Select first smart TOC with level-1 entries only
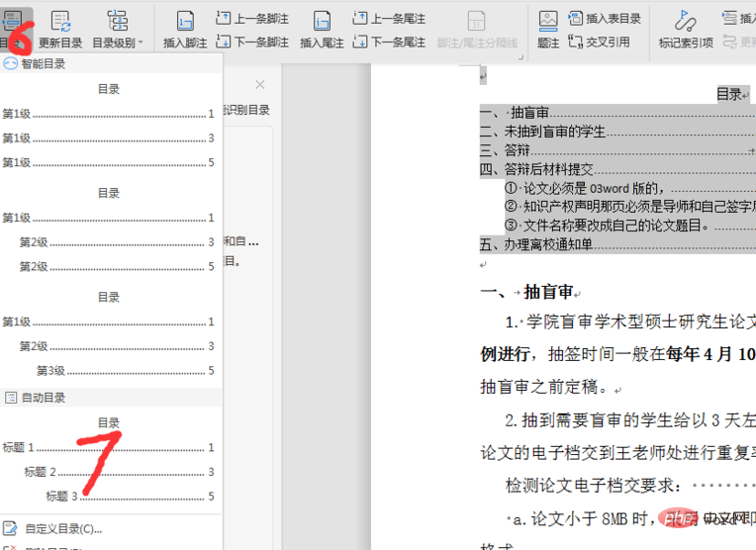 pos(109,126)
